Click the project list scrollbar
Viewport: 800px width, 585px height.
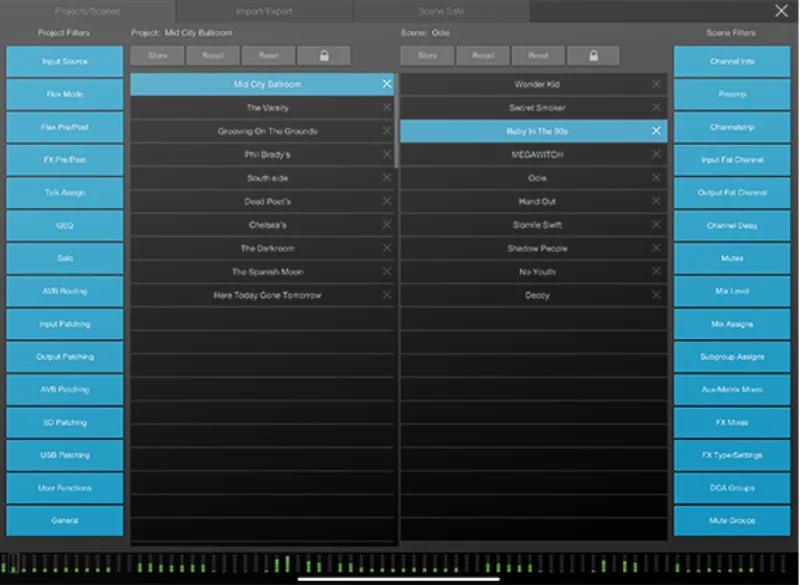click(x=396, y=121)
